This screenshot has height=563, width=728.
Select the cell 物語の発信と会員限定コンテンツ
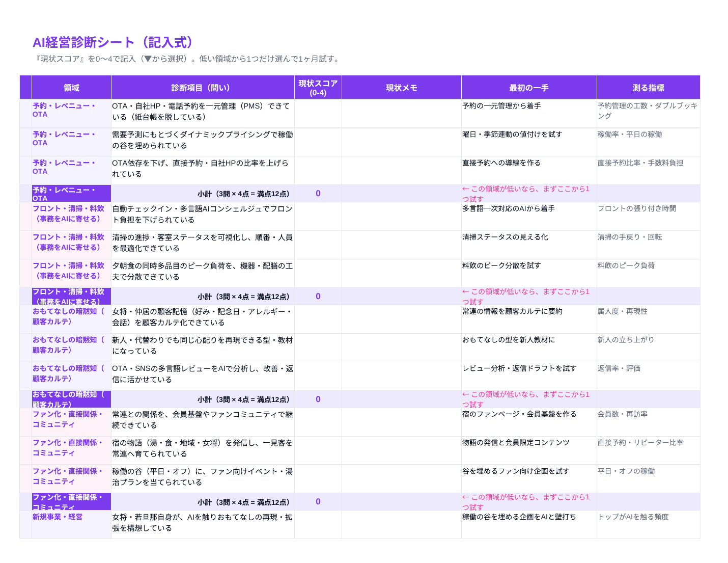pyautogui.click(x=529, y=450)
